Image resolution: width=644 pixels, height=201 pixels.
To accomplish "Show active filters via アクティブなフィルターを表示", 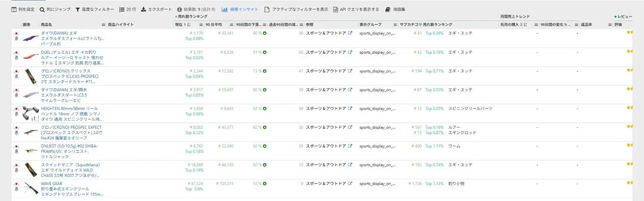I will tap(296, 9).
